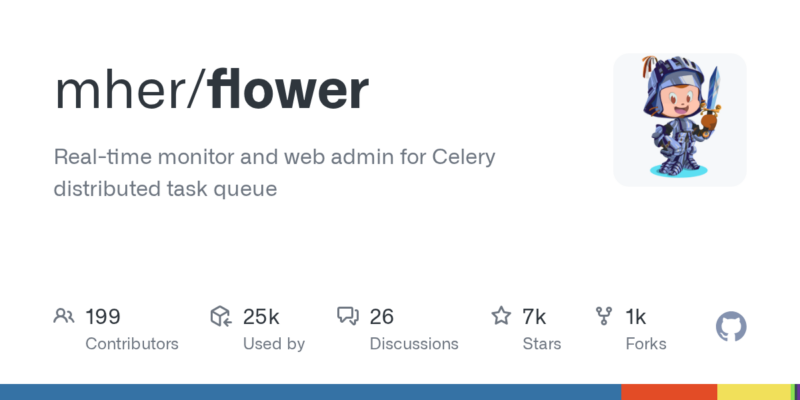Click the 26 discussions count
This screenshot has width=800, height=400.
pos(382,317)
